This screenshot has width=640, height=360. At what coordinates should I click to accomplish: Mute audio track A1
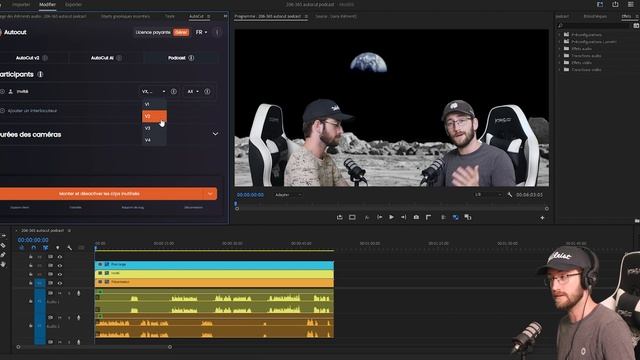click(60, 293)
